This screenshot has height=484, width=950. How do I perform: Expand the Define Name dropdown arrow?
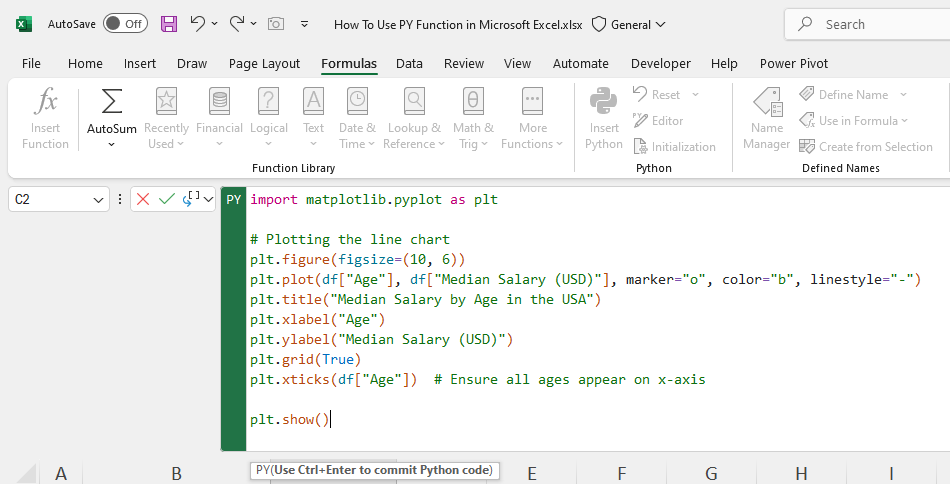coord(903,94)
